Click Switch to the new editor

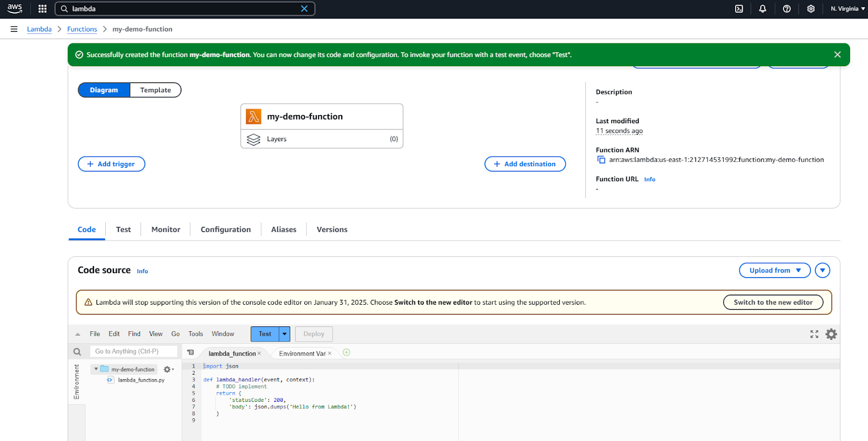(773, 303)
